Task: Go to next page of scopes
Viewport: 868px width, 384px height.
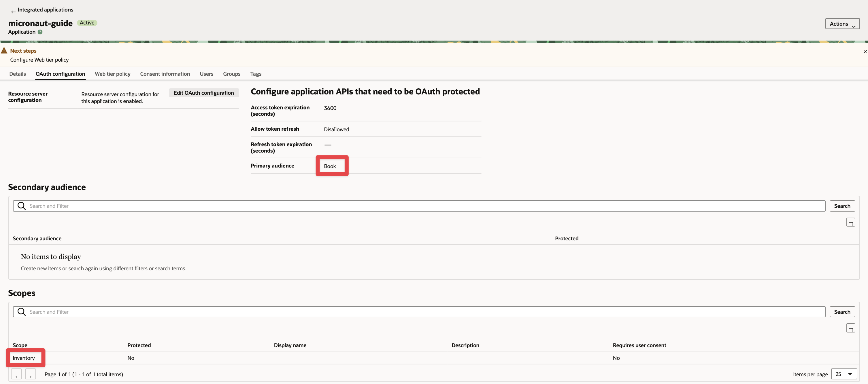Action: (30, 374)
